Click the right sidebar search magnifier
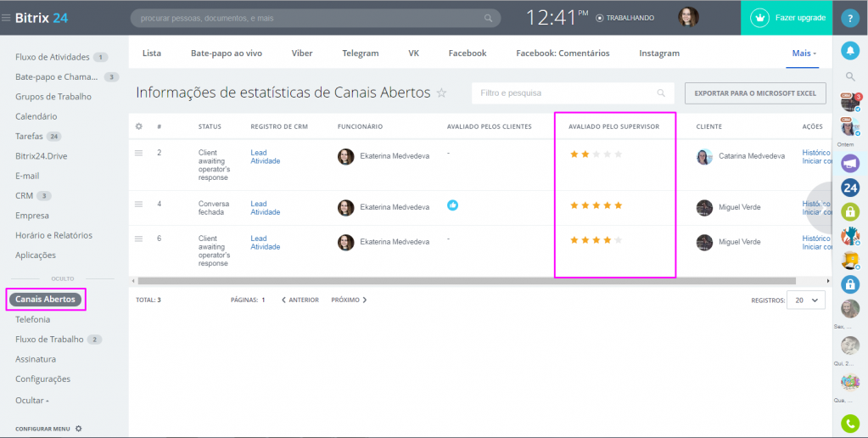 tap(850, 76)
